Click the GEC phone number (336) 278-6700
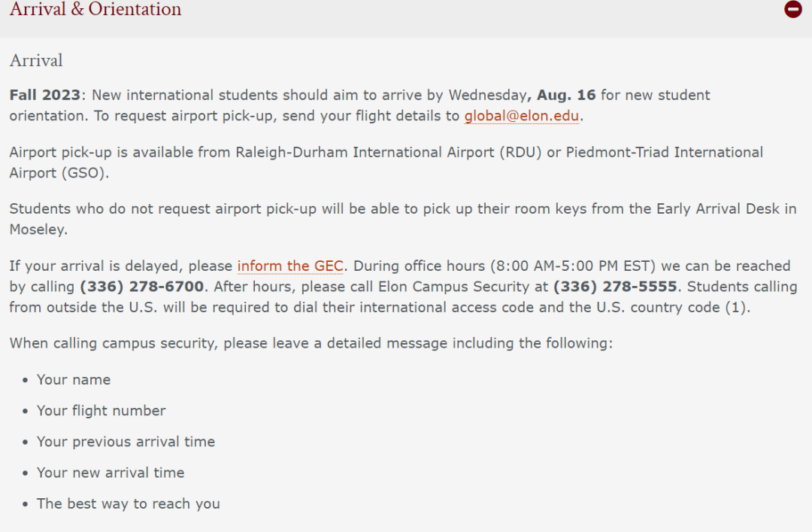Viewport: 812px width, 532px height. (142, 287)
